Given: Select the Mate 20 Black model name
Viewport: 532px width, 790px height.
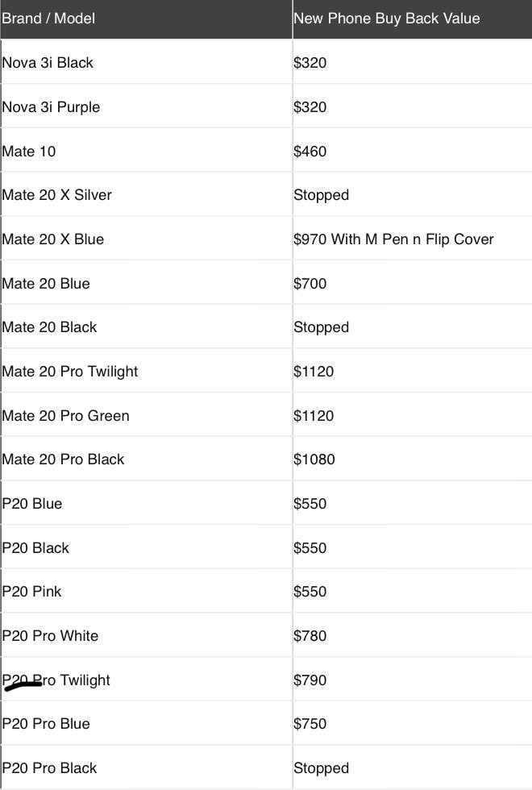Looking at the screenshot, I should pyautogui.click(x=49, y=327).
